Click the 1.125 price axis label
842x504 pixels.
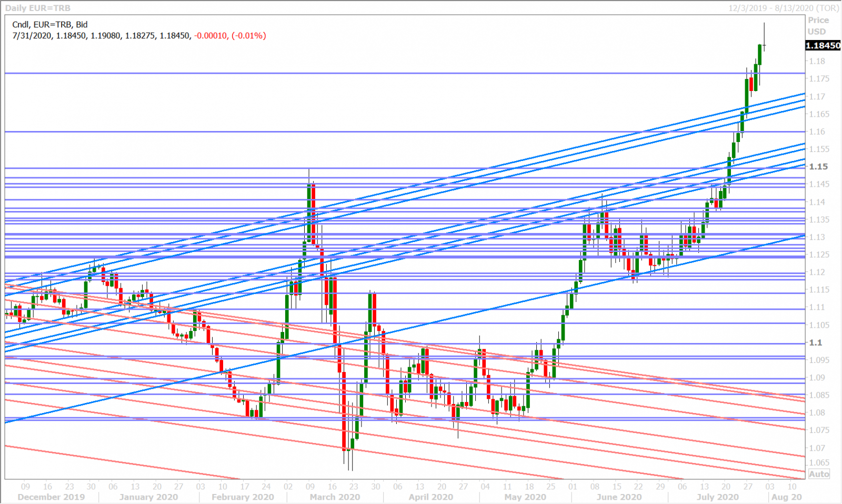click(x=819, y=255)
